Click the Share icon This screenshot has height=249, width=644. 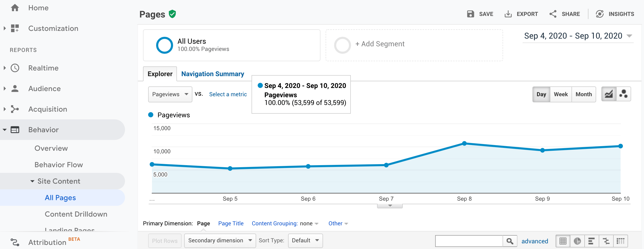[553, 14]
